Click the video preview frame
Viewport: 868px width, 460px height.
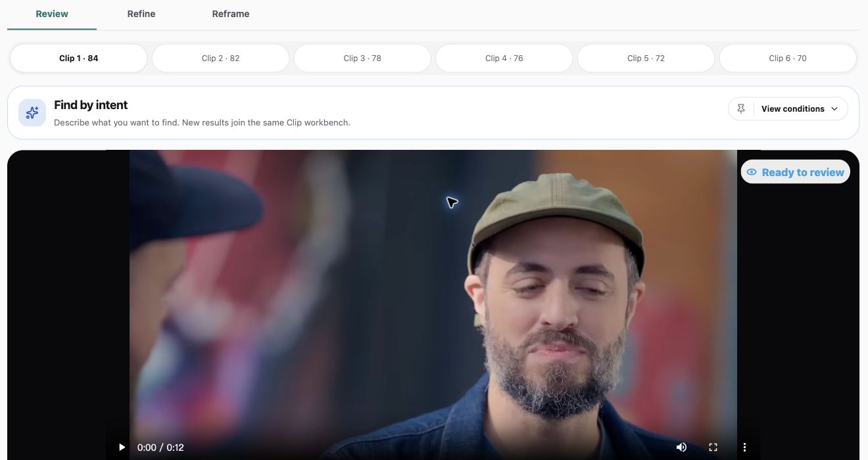click(433, 305)
